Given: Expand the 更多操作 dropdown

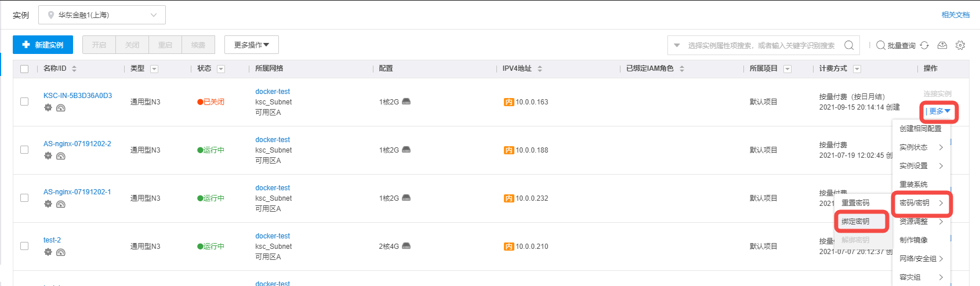Looking at the screenshot, I should pos(252,45).
